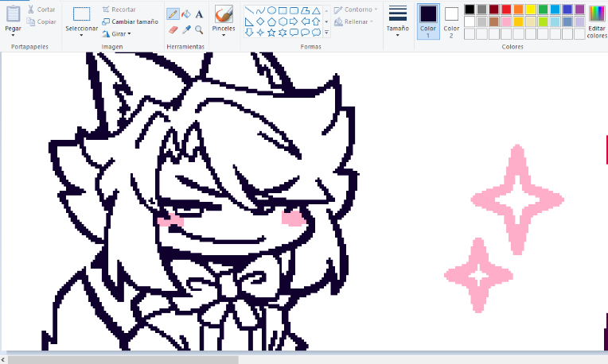The width and height of the screenshot is (608, 364).
Task: Pick the black color swatch
Action: click(470, 10)
